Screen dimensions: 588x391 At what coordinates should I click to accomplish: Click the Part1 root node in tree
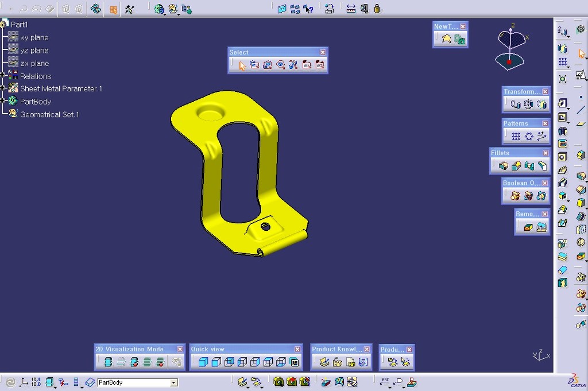[x=19, y=24]
